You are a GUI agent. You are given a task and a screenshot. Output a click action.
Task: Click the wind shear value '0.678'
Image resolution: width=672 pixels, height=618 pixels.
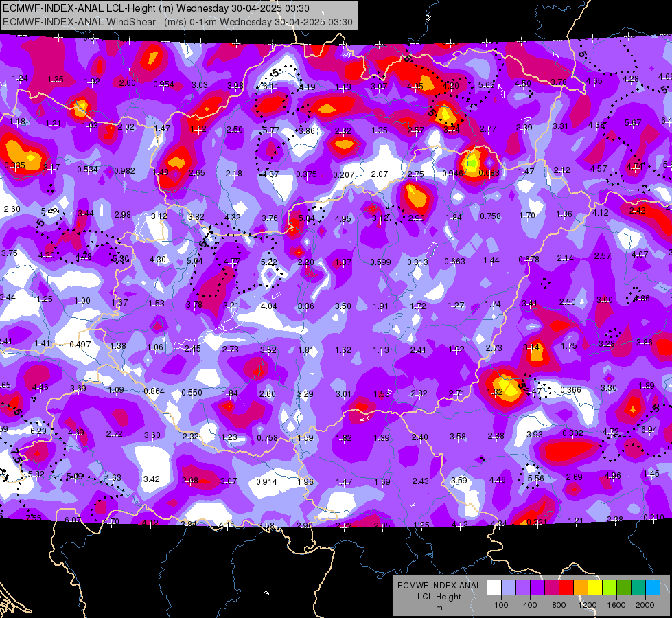click(x=529, y=259)
